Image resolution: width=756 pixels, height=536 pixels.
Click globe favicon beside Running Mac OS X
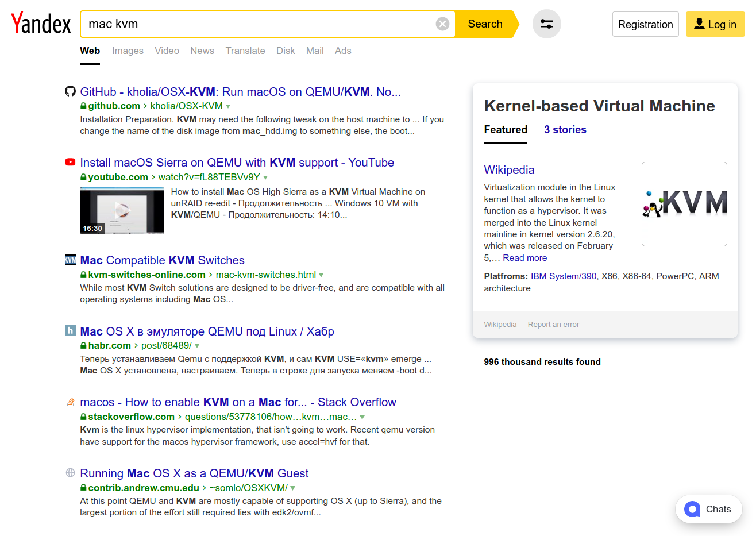point(70,472)
